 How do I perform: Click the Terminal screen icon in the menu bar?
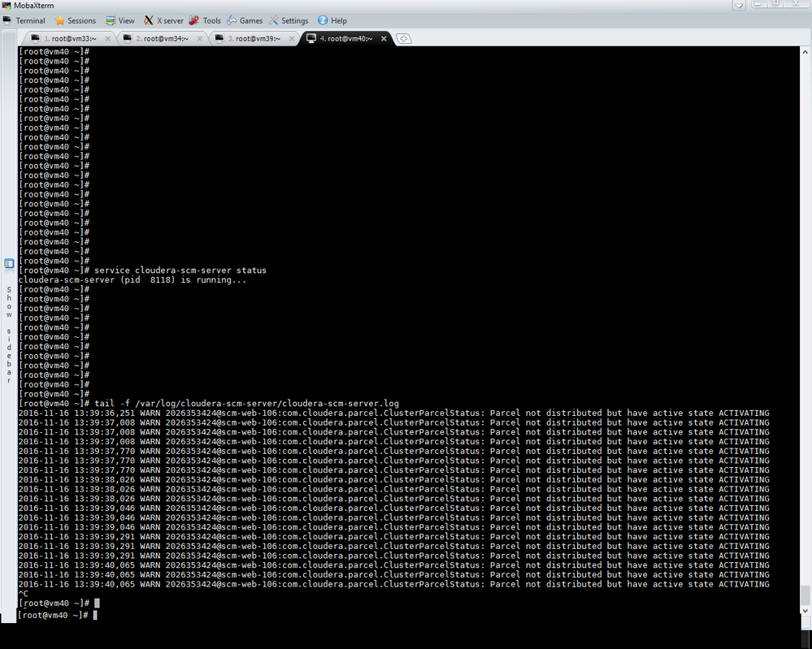8,20
